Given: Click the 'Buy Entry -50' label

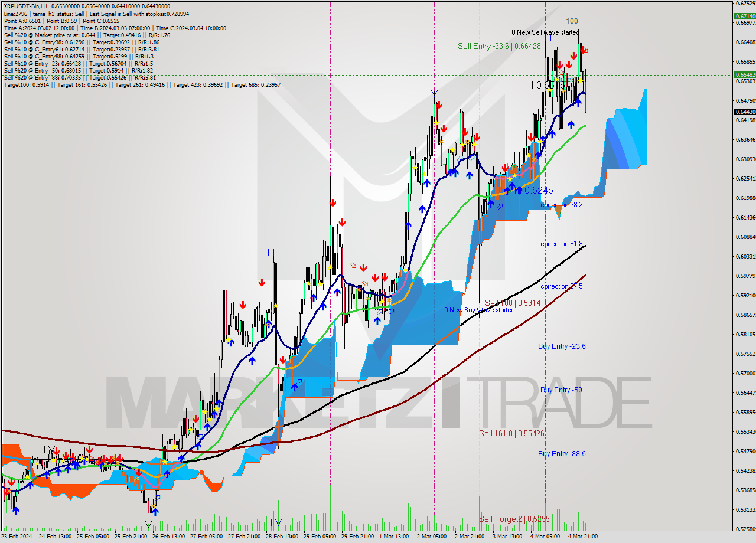Looking at the screenshot, I should pos(561,390).
